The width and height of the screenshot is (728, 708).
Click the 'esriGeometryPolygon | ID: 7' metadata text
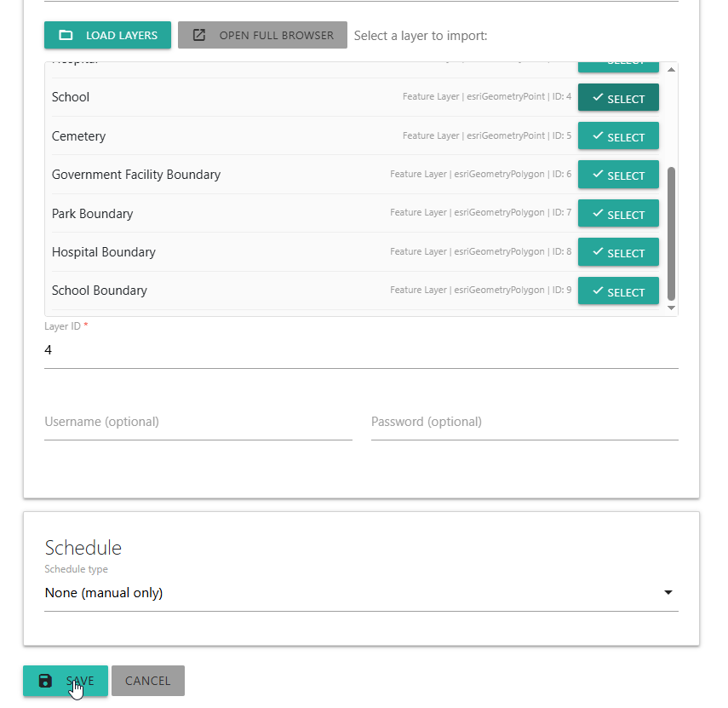tap(513, 213)
